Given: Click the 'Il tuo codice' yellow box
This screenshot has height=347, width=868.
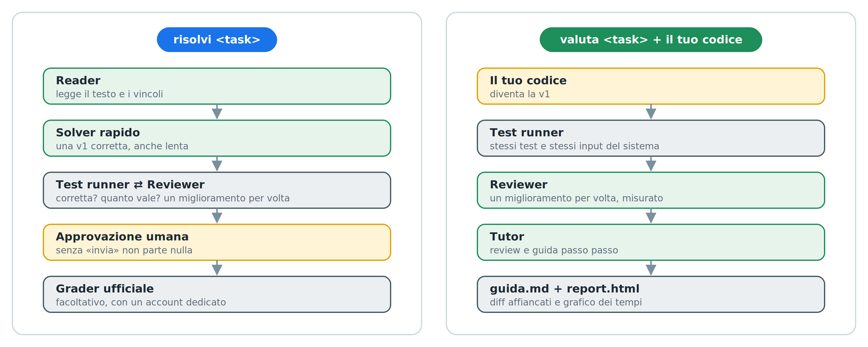Looking at the screenshot, I should tap(651, 86).
